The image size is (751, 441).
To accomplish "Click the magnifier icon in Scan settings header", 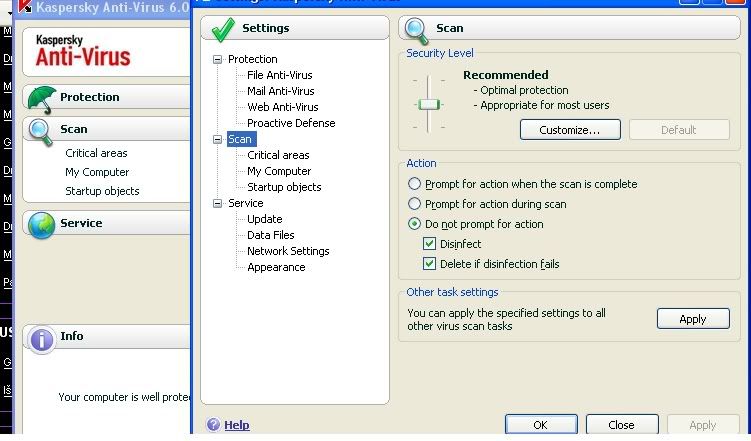I will coord(416,30).
